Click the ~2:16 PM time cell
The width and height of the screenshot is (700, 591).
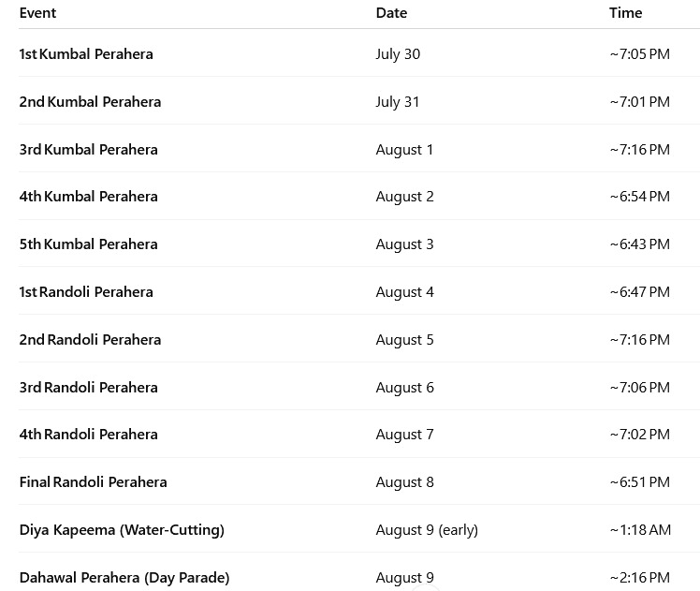pyautogui.click(x=639, y=578)
